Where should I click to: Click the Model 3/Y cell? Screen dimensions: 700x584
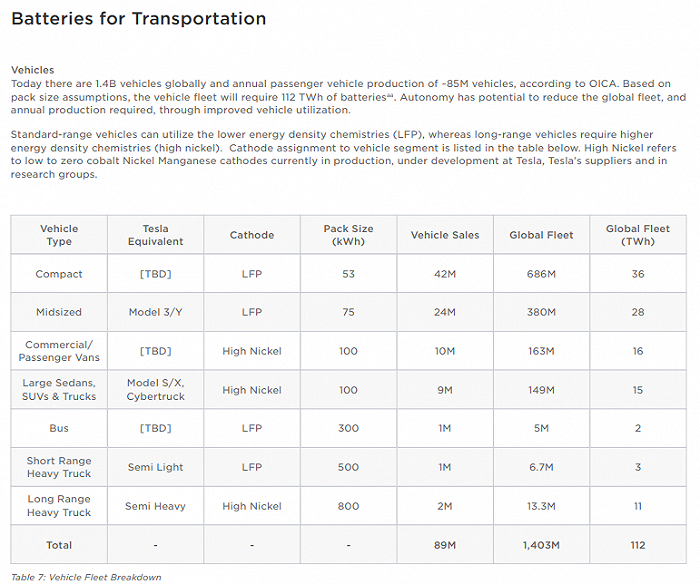tap(155, 312)
